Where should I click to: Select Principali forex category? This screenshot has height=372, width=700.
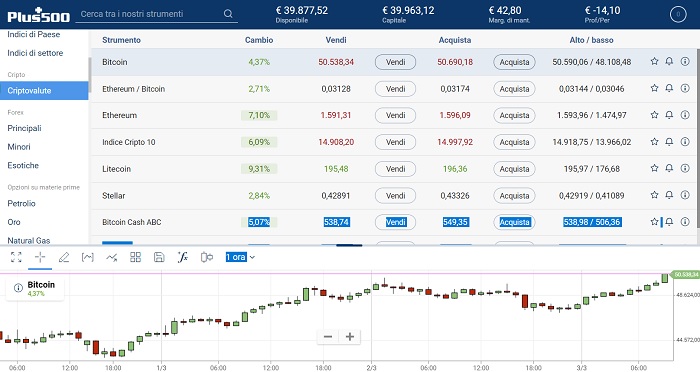point(25,128)
